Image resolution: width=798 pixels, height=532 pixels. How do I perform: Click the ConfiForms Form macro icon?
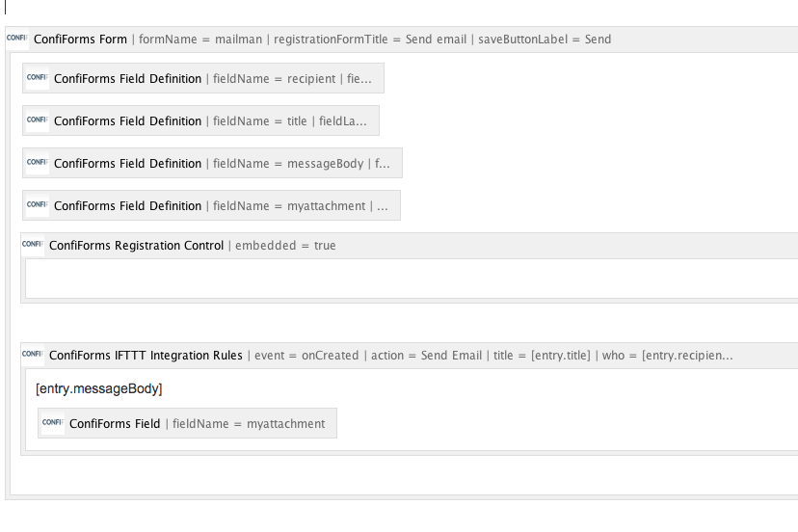[16, 39]
